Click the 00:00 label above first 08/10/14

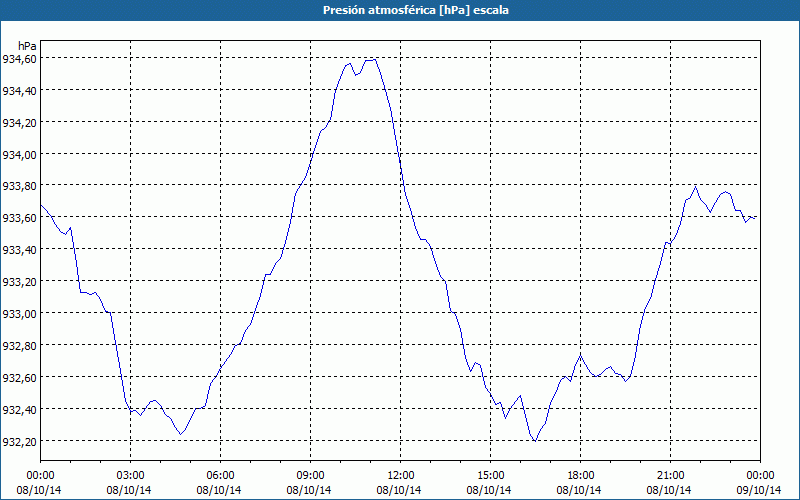tap(40, 476)
